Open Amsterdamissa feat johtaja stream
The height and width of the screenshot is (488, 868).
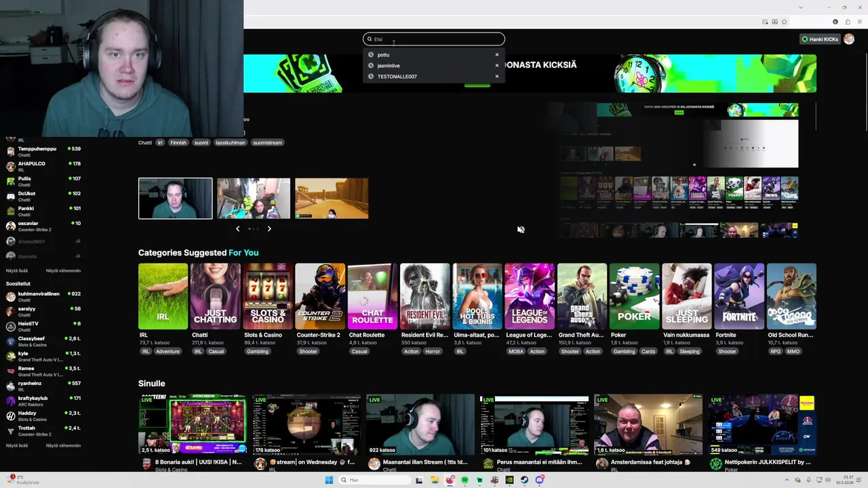click(x=648, y=425)
